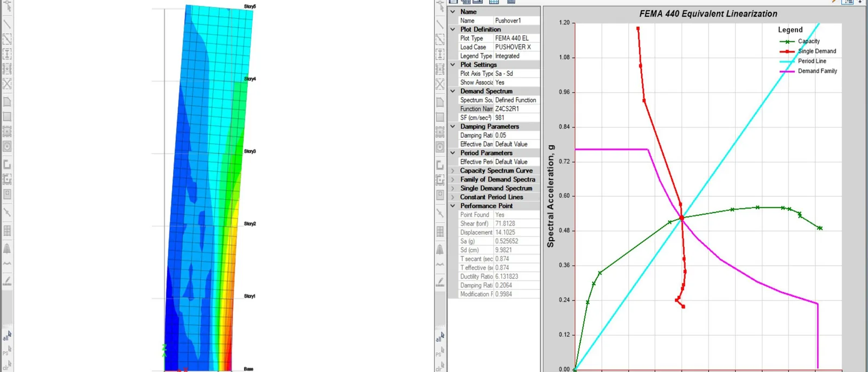The height and width of the screenshot is (372, 868).
Task: Collapse the Plot Definition section
Action: coord(453,29)
